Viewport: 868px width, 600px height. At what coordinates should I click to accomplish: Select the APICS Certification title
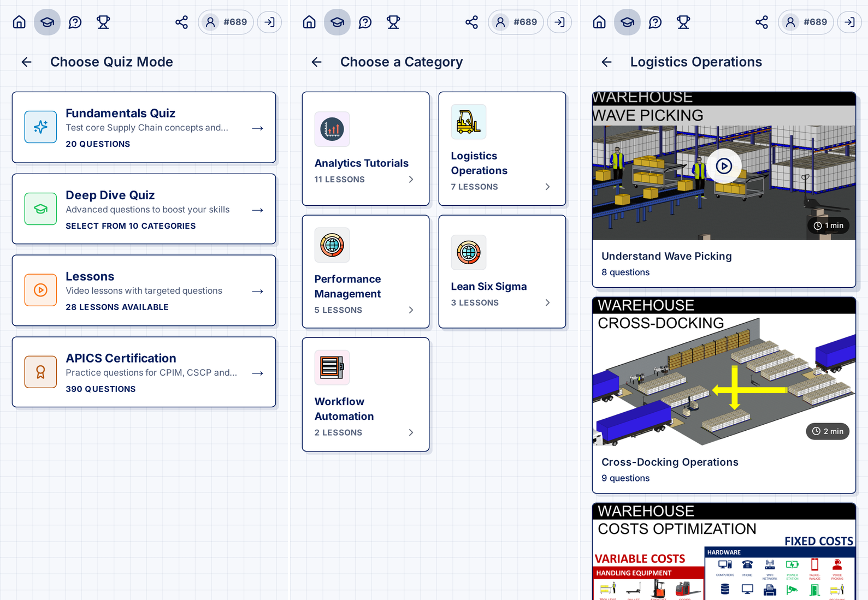pyautogui.click(x=121, y=358)
